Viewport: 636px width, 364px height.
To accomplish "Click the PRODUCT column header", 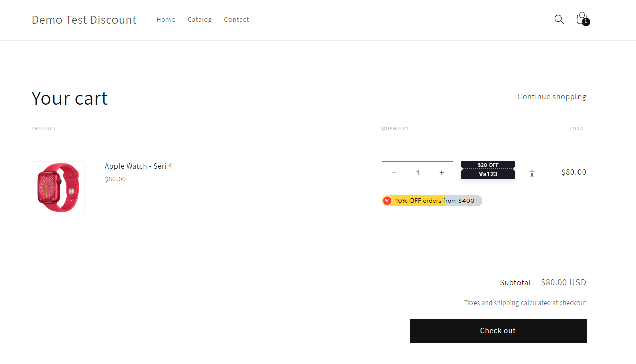I will (44, 129).
